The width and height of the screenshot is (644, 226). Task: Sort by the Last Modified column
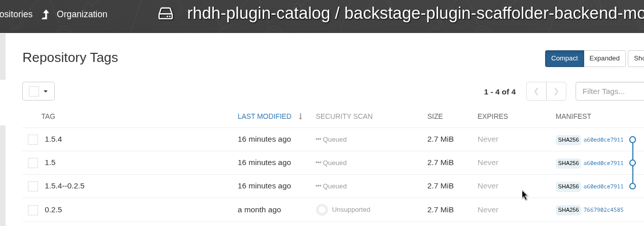click(x=264, y=116)
